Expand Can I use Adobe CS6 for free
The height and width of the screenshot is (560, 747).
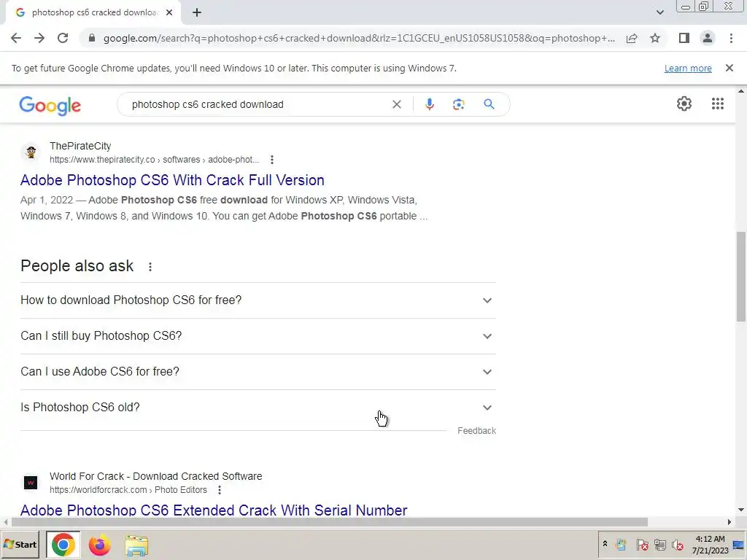[258, 371]
